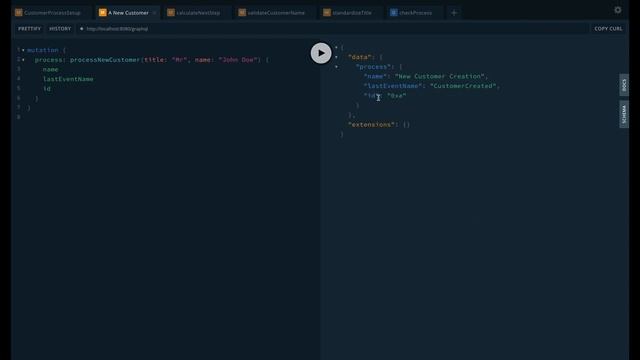Screen dimensions: 640x360
Task: Collapse the process field on line 2
Action: tap(23, 60)
